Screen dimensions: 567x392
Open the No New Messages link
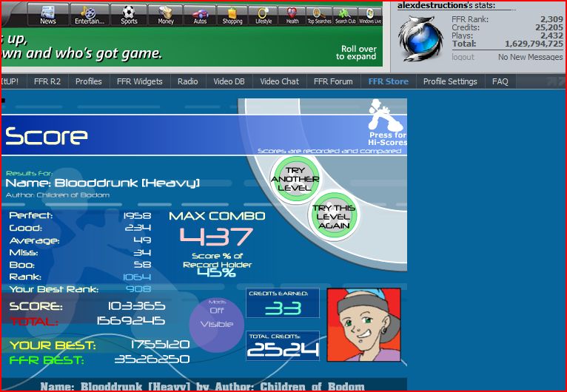coord(530,57)
